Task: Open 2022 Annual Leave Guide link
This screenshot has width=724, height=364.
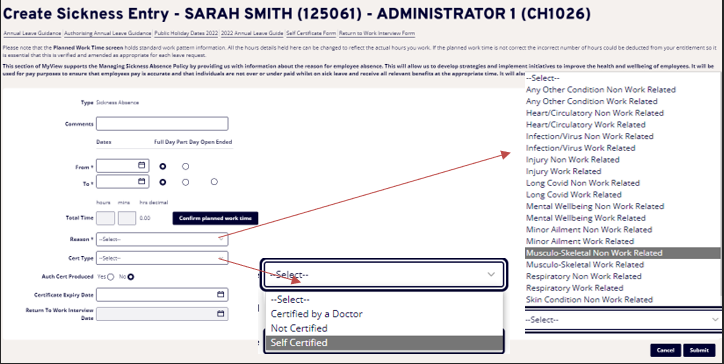Action: [x=252, y=34]
